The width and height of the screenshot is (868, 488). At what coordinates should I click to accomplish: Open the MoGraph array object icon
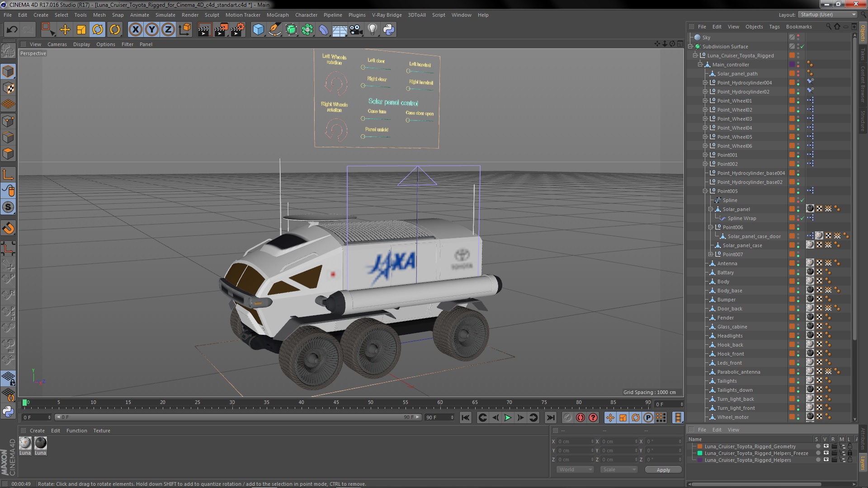pyautogui.click(x=307, y=30)
